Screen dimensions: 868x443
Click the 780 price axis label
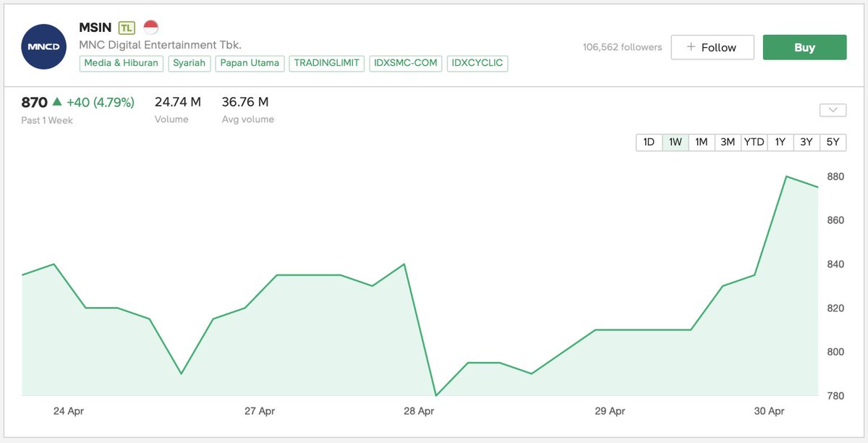pyautogui.click(x=835, y=396)
